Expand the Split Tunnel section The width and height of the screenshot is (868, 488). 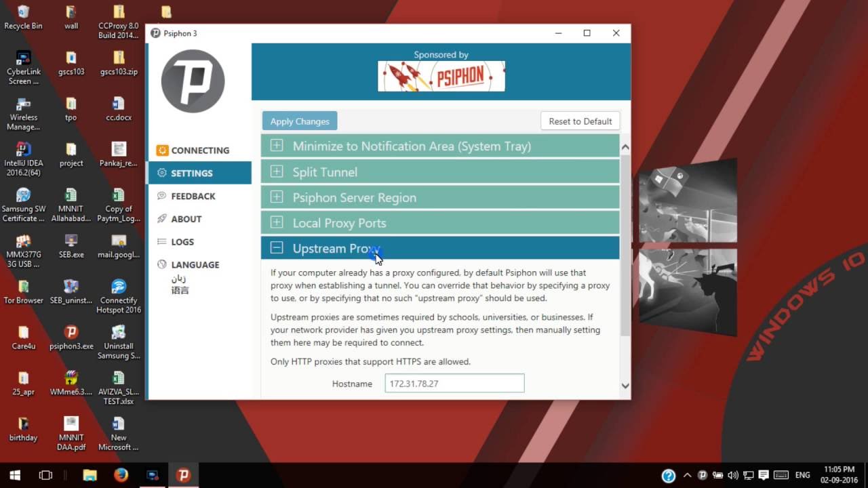coord(440,172)
